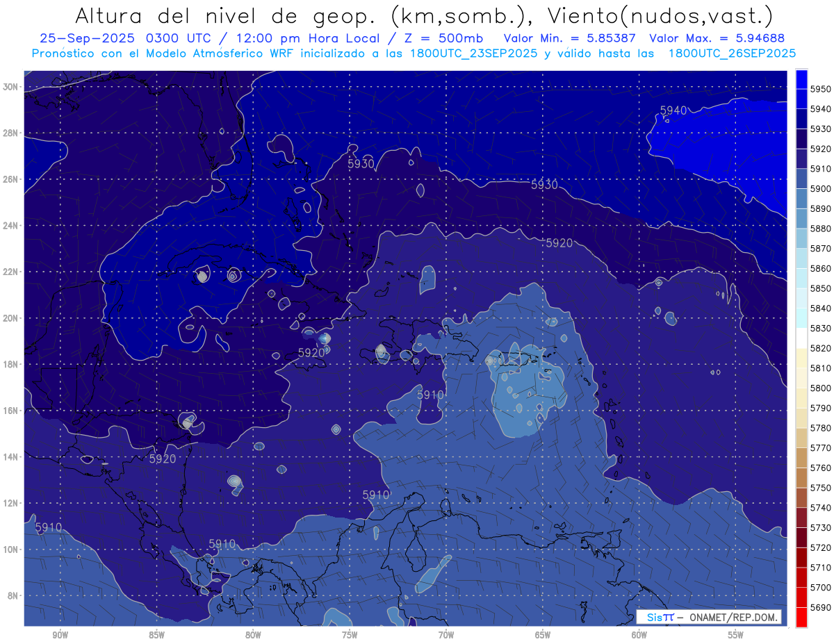The height and width of the screenshot is (644, 834).
Task: Click the 70W longitude axis label
Action: click(x=446, y=635)
